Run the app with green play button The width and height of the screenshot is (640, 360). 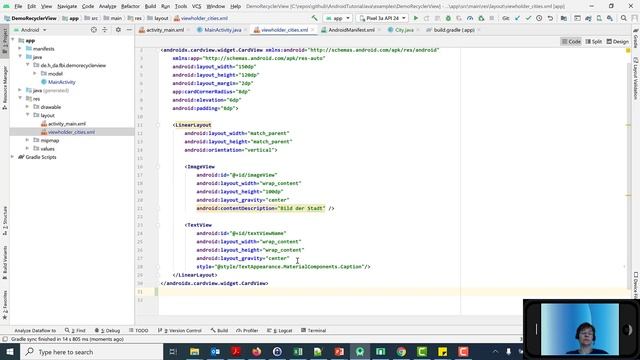click(416, 18)
